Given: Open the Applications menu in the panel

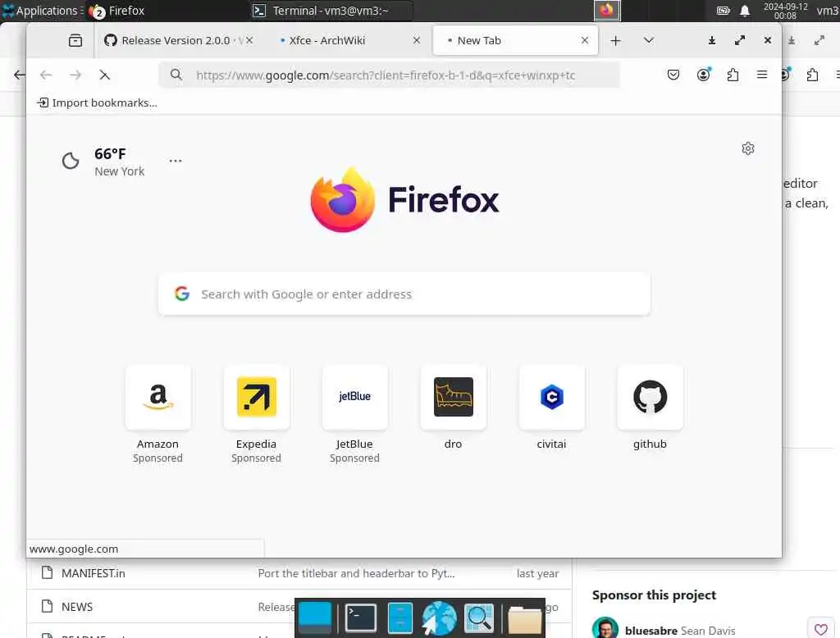Looking at the screenshot, I should [43, 11].
